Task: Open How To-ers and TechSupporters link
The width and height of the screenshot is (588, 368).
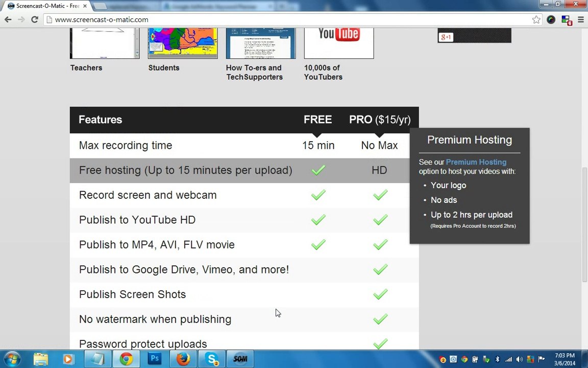Action: click(254, 72)
